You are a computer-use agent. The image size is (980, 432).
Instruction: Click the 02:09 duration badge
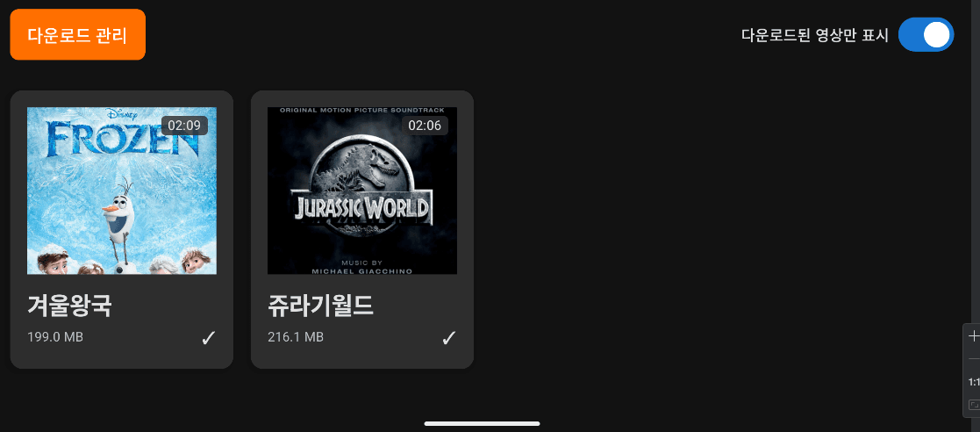click(184, 126)
